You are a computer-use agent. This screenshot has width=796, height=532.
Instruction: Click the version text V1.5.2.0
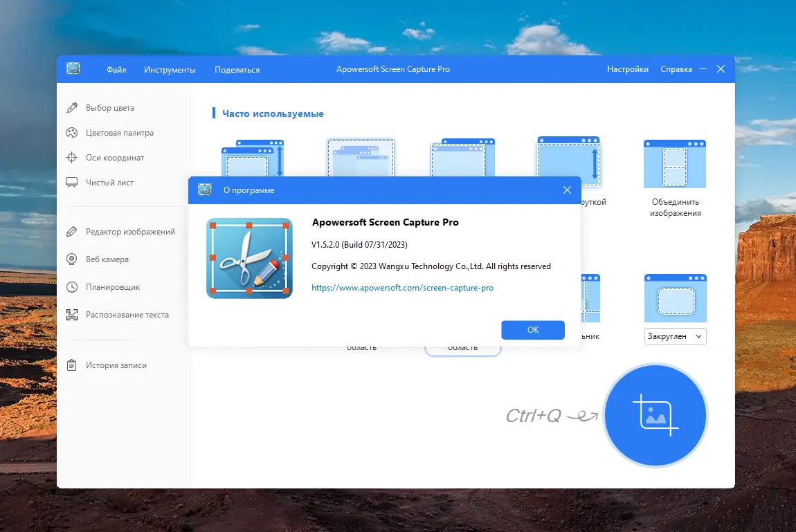(x=359, y=244)
